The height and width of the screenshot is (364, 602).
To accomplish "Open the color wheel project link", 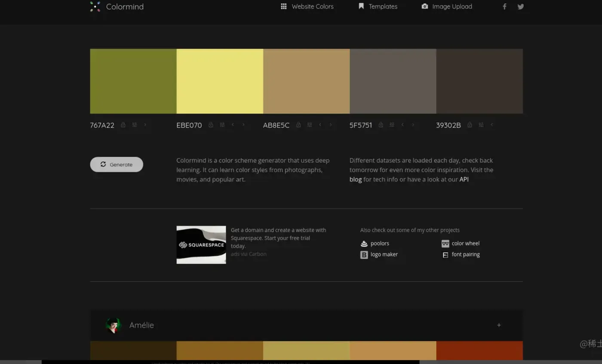I will coord(466,244).
